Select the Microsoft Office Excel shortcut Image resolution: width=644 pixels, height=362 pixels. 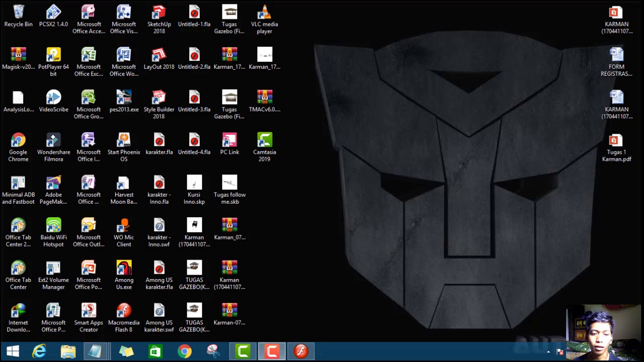tap(89, 63)
